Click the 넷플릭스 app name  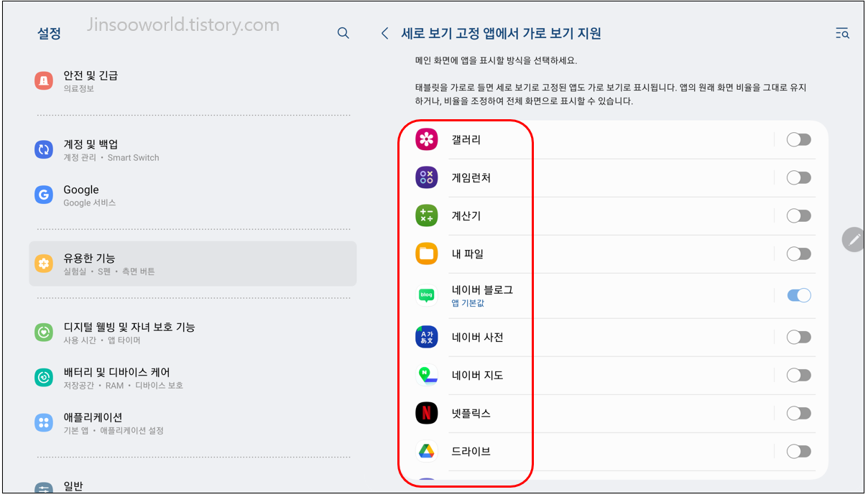coord(471,413)
